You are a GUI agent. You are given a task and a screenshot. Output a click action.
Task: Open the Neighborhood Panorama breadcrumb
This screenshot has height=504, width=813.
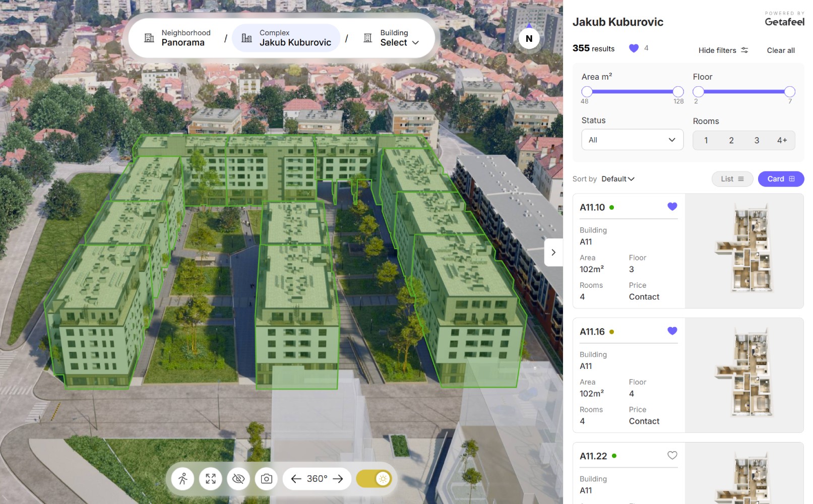177,38
